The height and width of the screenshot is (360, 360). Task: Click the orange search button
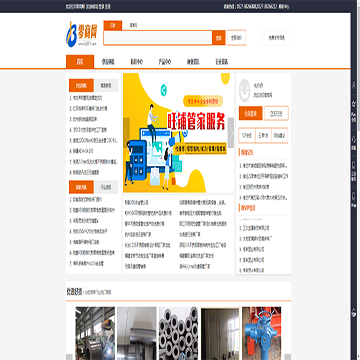pyautogui.click(x=219, y=38)
